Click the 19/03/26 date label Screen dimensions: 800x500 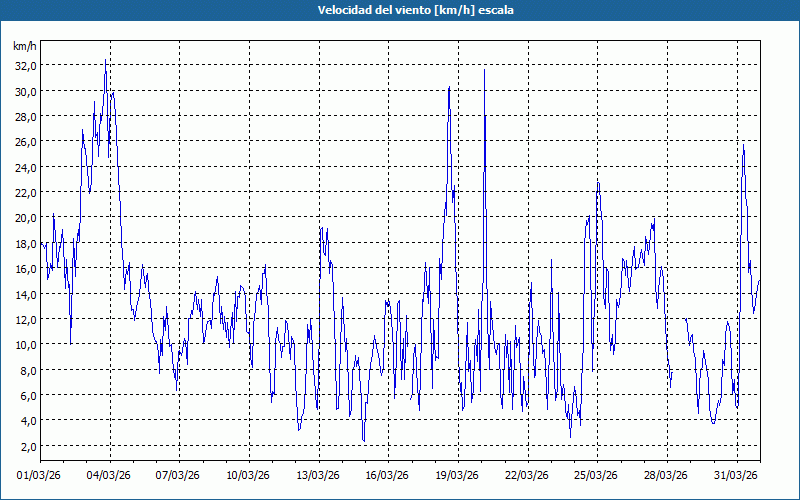[457, 475]
